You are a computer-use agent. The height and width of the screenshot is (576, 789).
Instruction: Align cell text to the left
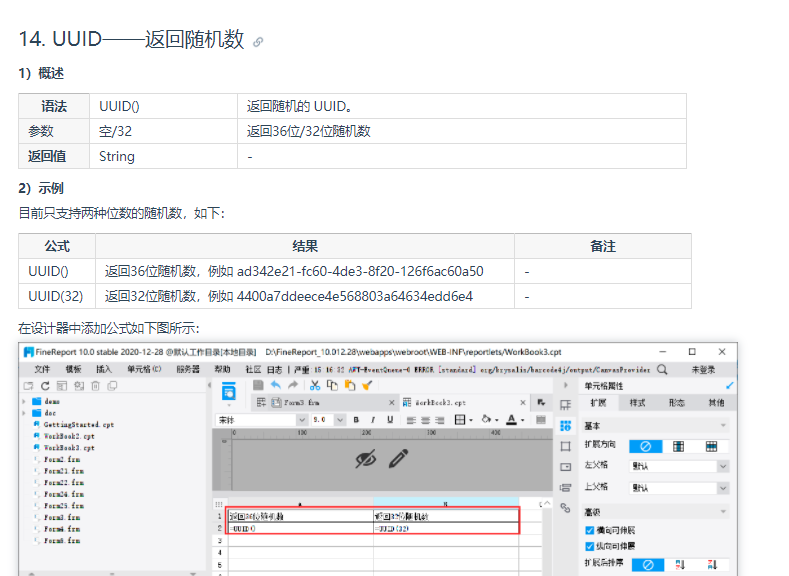pyautogui.click(x=411, y=420)
